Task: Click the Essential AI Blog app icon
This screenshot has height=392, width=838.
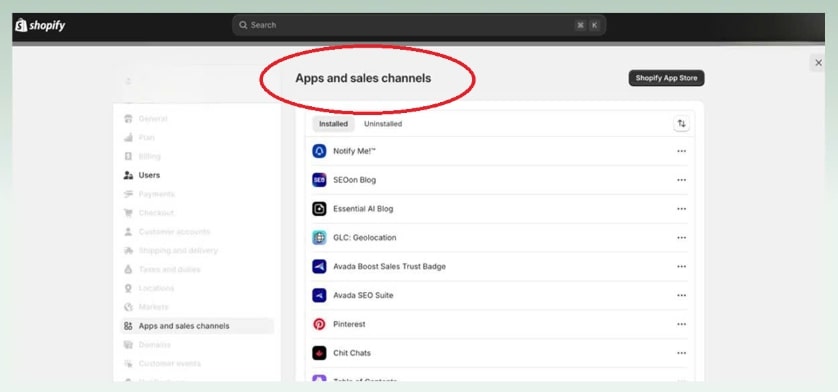Action: (319, 209)
